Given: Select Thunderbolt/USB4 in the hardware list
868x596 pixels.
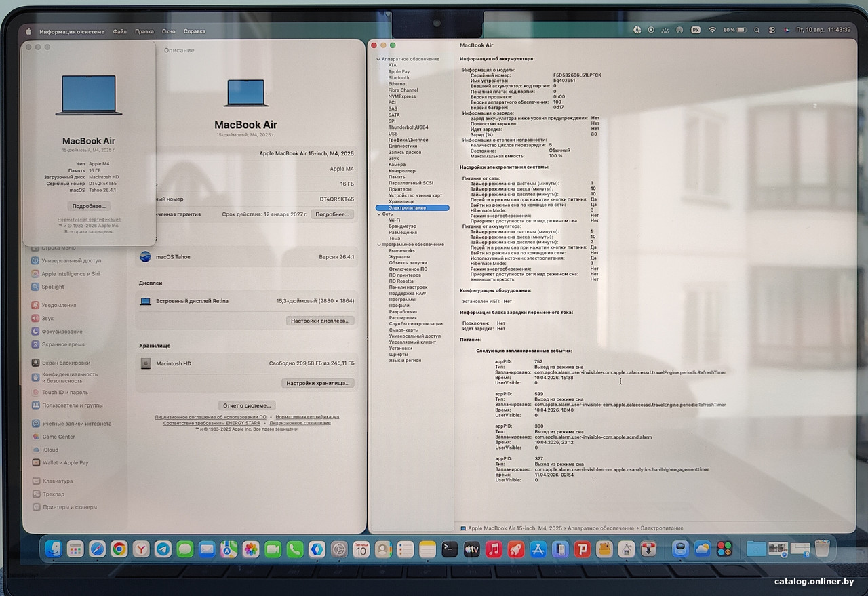Looking at the screenshot, I should pyautogui.click(x=408, y=127).
